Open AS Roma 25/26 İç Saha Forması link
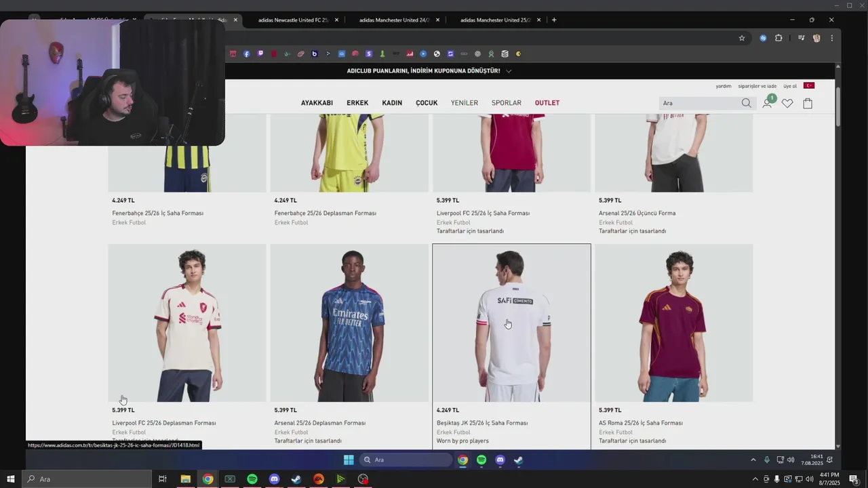The height and width of the screenshot is (488, 868). [640, 423]
